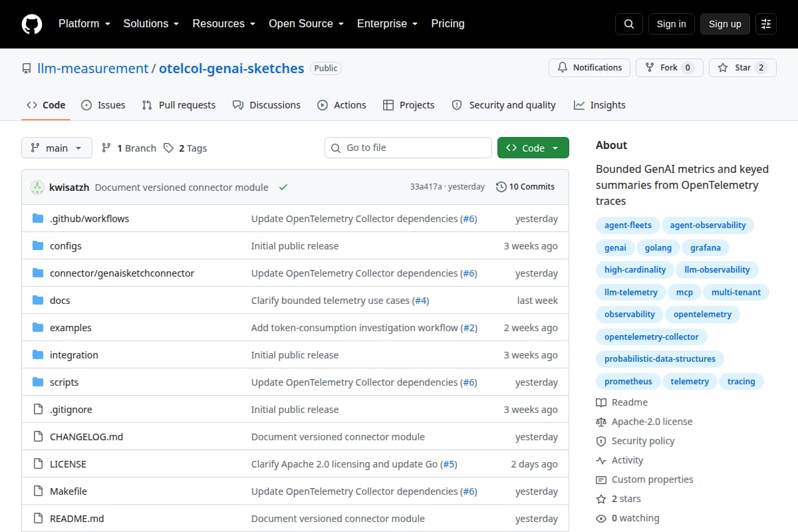The image size is (798, 532).
Task: Open the Platform menu
Action: (x=84, y=24)
